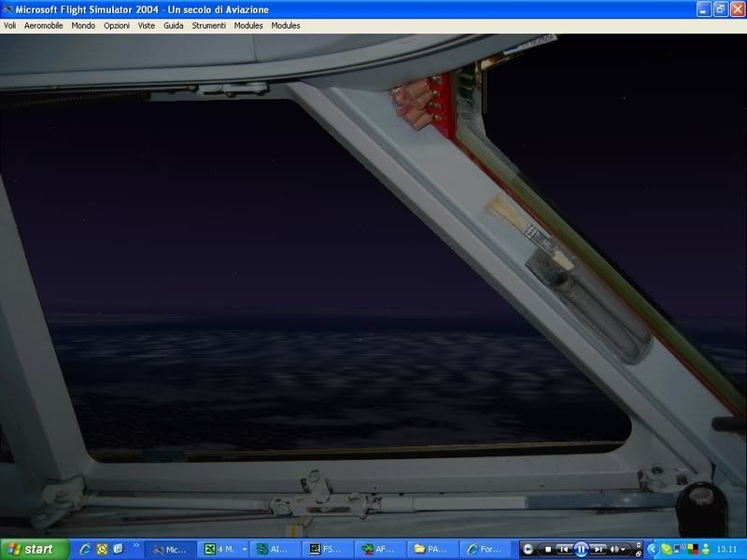Skip to previous track in media player toolbar
The height and width of the screenshot is (560, 747).
[564, 550]
